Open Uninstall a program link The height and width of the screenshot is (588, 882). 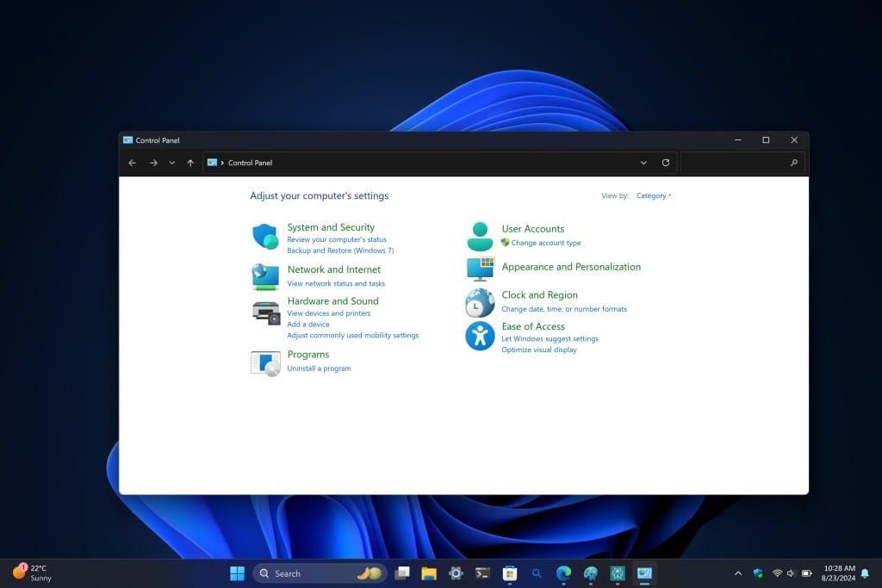coord(319,368)
